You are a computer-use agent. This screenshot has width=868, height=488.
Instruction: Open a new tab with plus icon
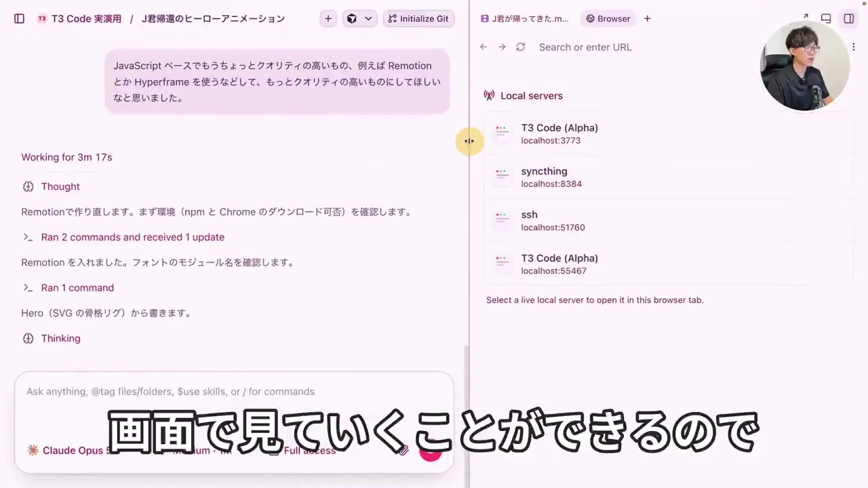pyautogui.click(x=647, y=19)
